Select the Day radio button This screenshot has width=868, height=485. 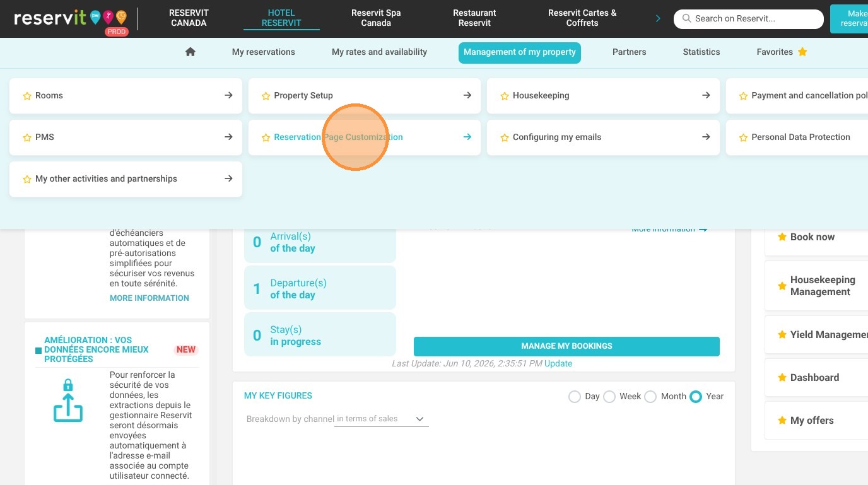575,397
